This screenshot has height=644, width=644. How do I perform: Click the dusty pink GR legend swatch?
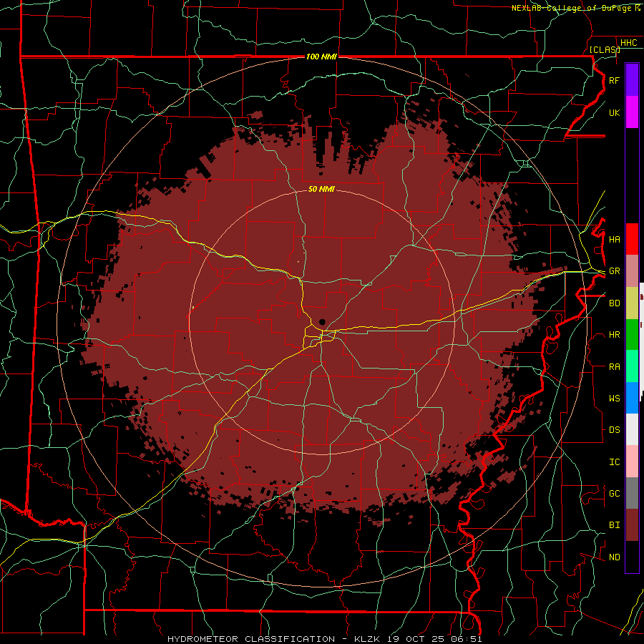632,271
